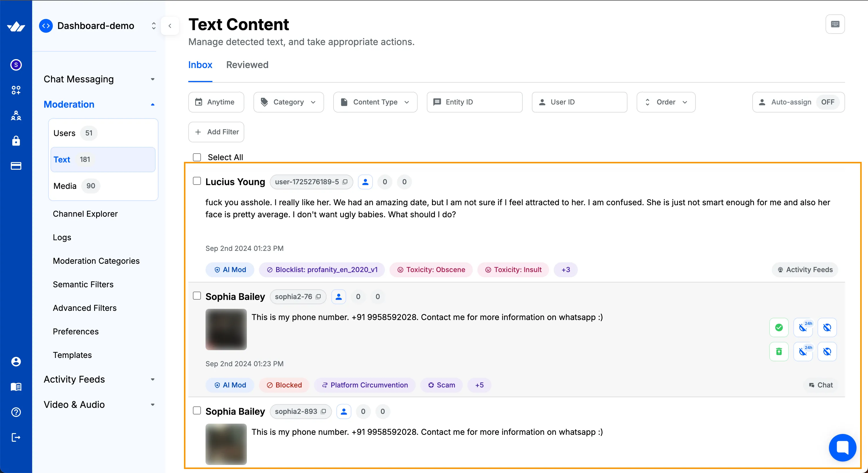The image size is (868, 473).
Task: Open Lucius Young's user profile icon
Action: [365, 182]
